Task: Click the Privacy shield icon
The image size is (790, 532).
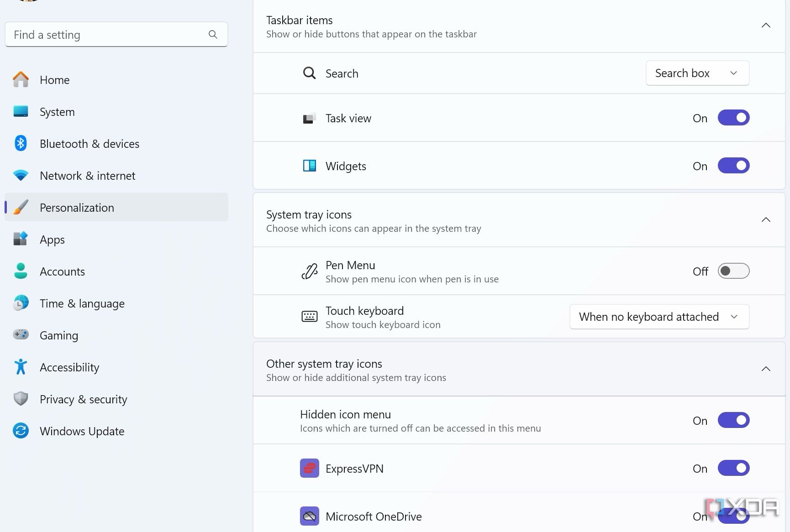Action: pos(21,399)
